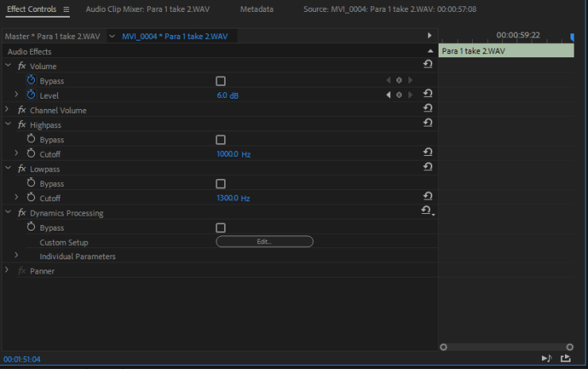The width and height of the screenshot is (588, 369).
Task: Go to previous Bypass keyframe in Volume
Action: point(388,80)
